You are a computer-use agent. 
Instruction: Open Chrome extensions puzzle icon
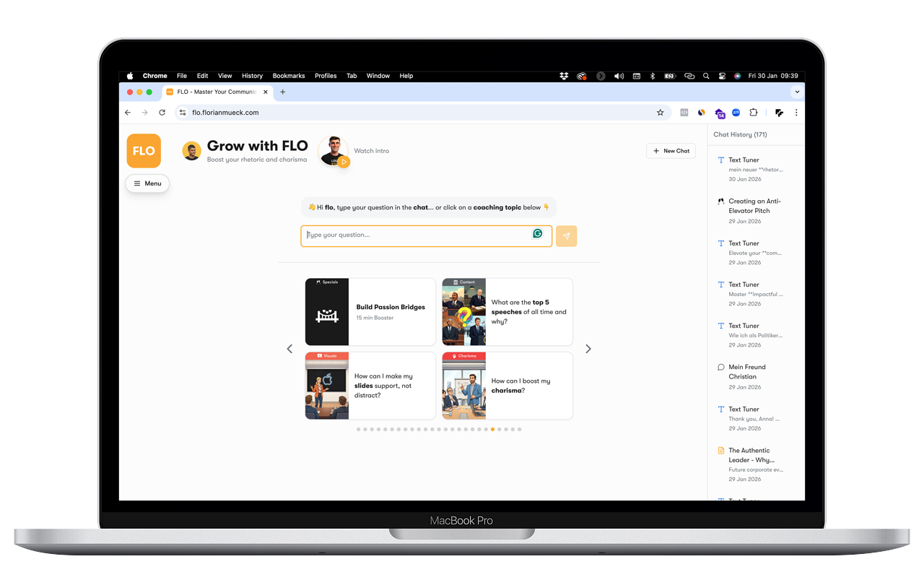click(x=753, y=113)
